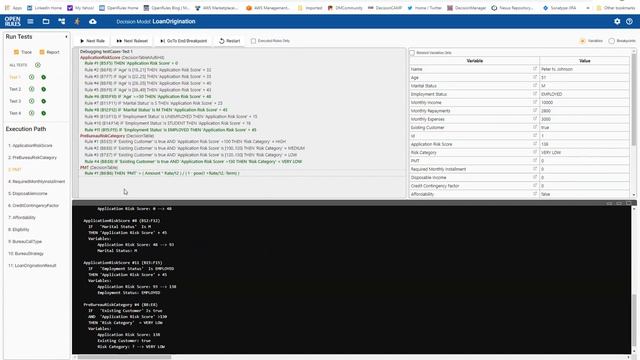This screenshot has height=360, width=640.
Task: Select 5. DisposableIncome step
Action: pos(28,193)
